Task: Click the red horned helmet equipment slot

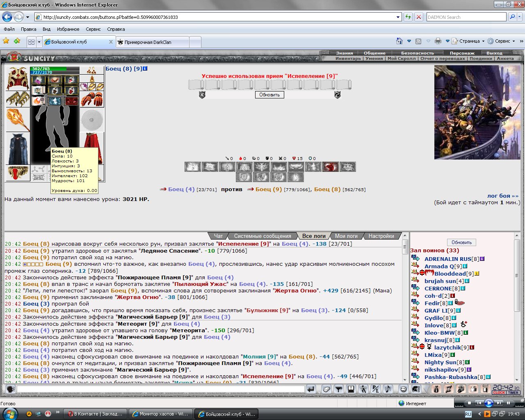Action: [18, 78]
